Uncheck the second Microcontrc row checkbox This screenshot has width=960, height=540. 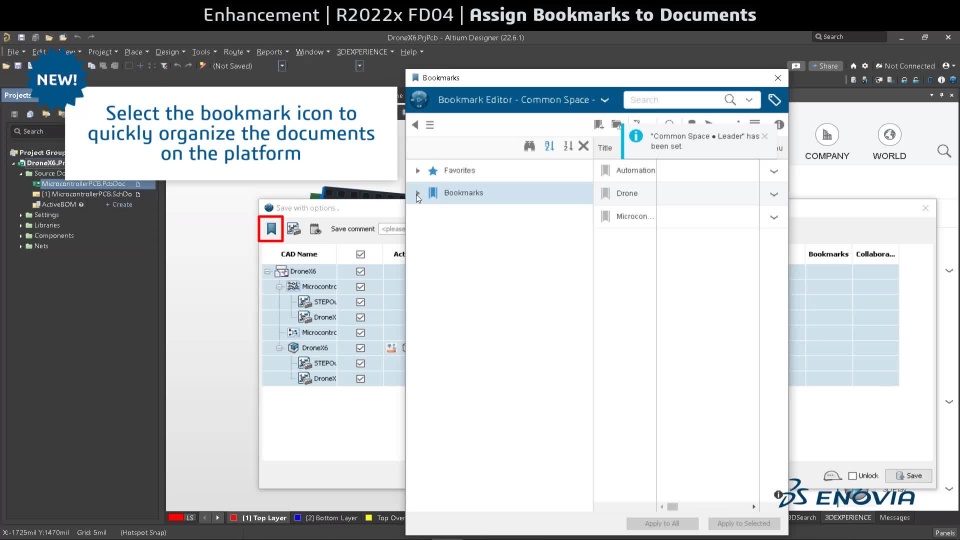[x=361, y=332]
